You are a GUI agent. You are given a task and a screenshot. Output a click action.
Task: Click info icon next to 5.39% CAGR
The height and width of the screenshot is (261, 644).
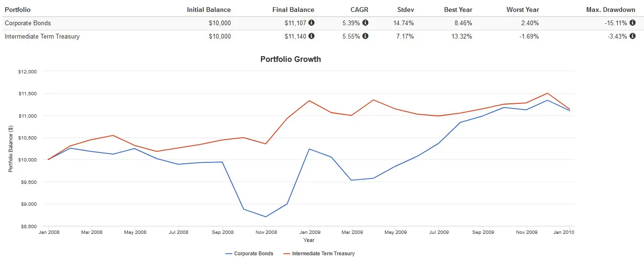click(x=365, y=23)
